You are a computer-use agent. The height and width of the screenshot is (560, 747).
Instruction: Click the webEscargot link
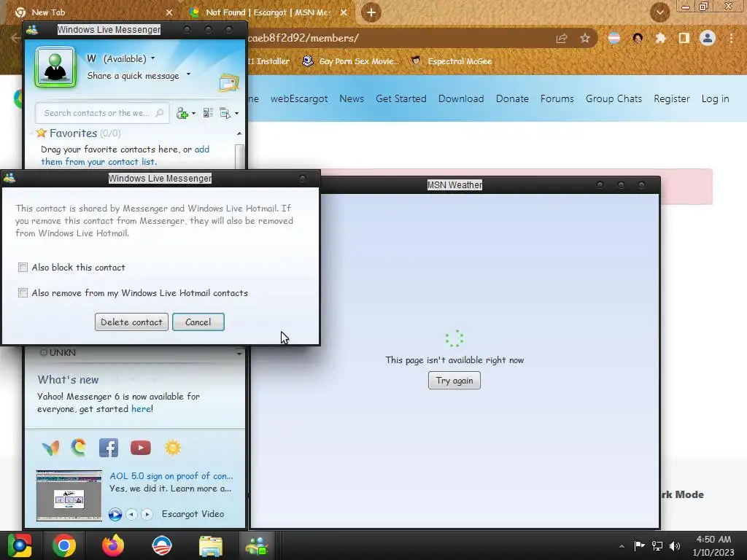(299, 98)
